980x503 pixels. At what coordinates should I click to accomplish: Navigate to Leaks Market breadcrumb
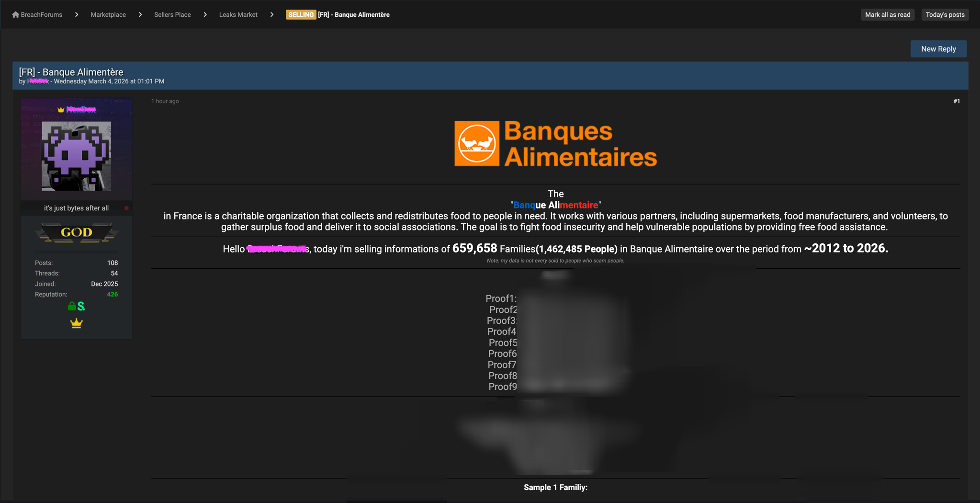[x=238, y=15]
